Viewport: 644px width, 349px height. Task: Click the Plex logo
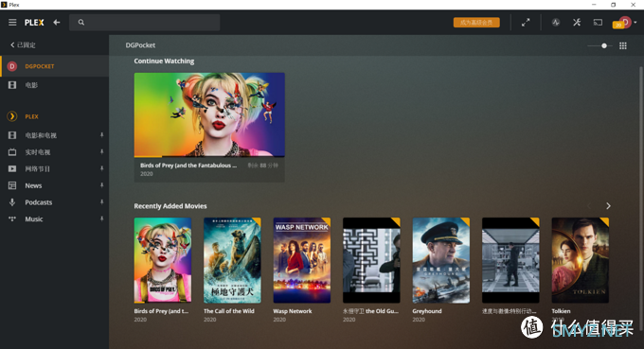[34, 23]
